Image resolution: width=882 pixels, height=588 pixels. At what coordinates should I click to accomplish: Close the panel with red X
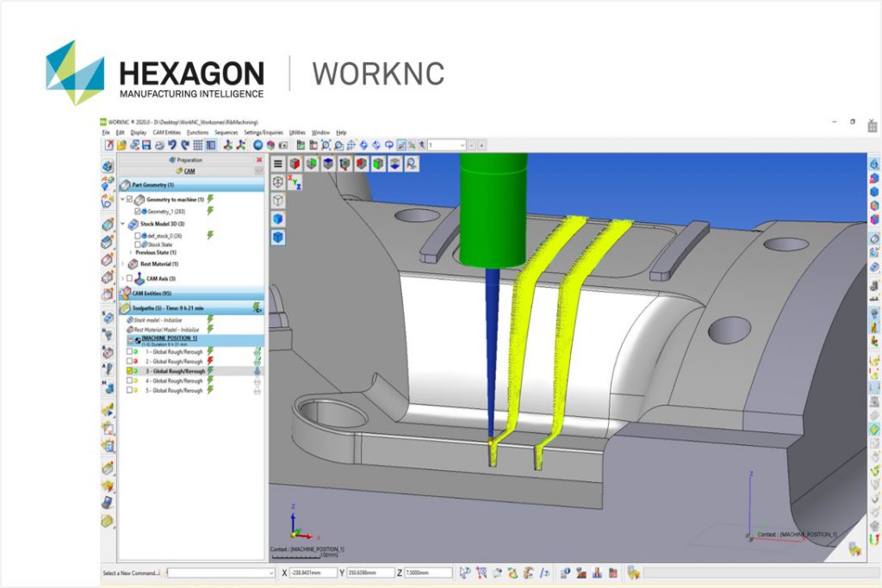pos(259,160)
